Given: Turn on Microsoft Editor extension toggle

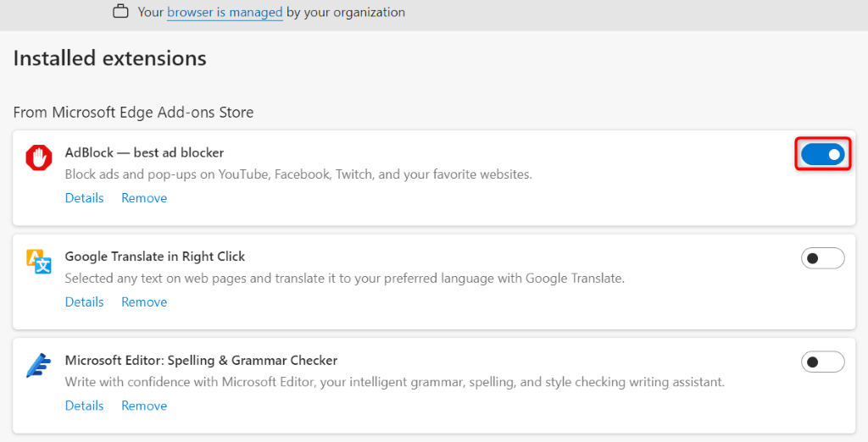Looking at the screenshot, I should tap(822, 362).
